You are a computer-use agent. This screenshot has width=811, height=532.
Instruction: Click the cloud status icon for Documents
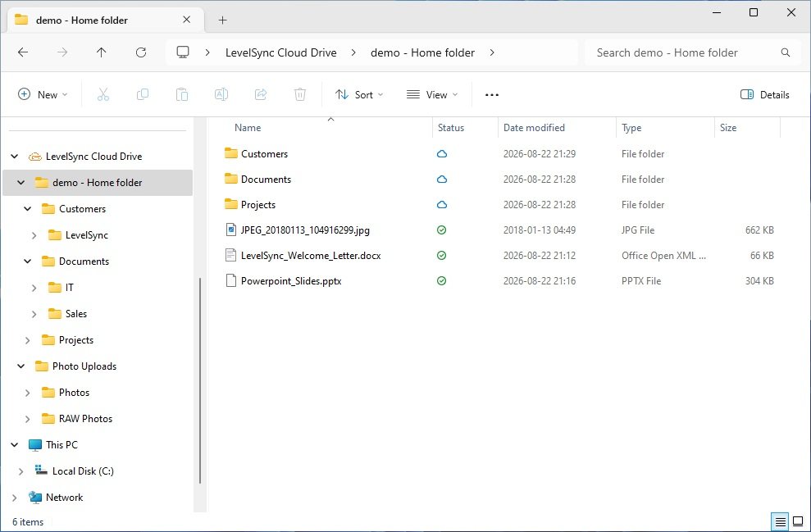pyautogui.click(x=442, y=179)
